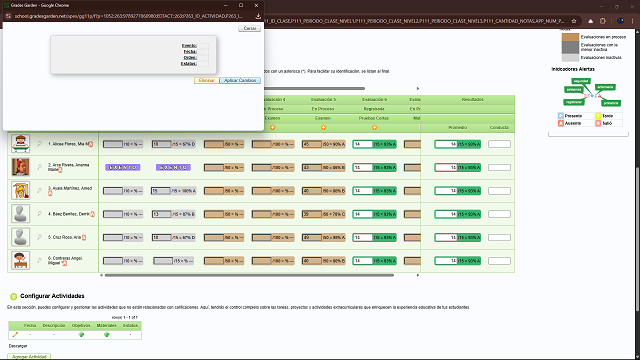Click the horizontal scrollbar below the grades table

249,276
